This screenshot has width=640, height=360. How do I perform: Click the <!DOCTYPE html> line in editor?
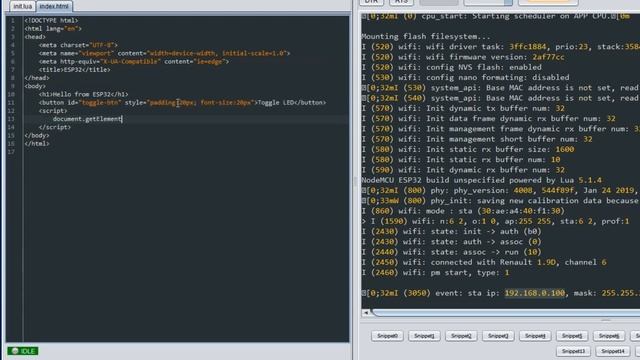[51, 20]
